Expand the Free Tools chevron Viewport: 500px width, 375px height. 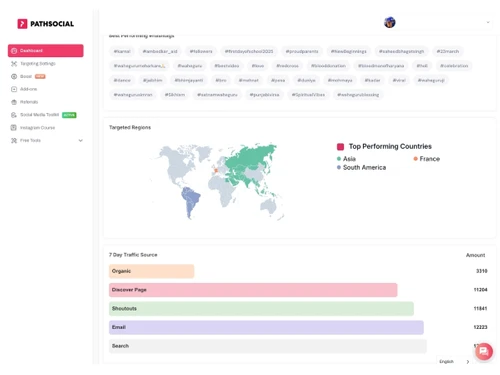[x=80, y=140]
